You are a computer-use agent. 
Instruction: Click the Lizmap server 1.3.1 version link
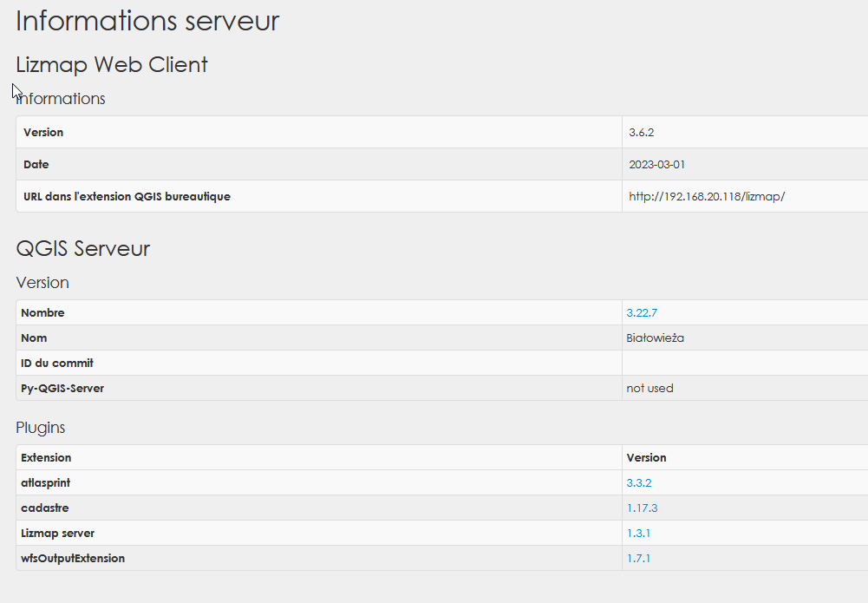coord(638,533)
